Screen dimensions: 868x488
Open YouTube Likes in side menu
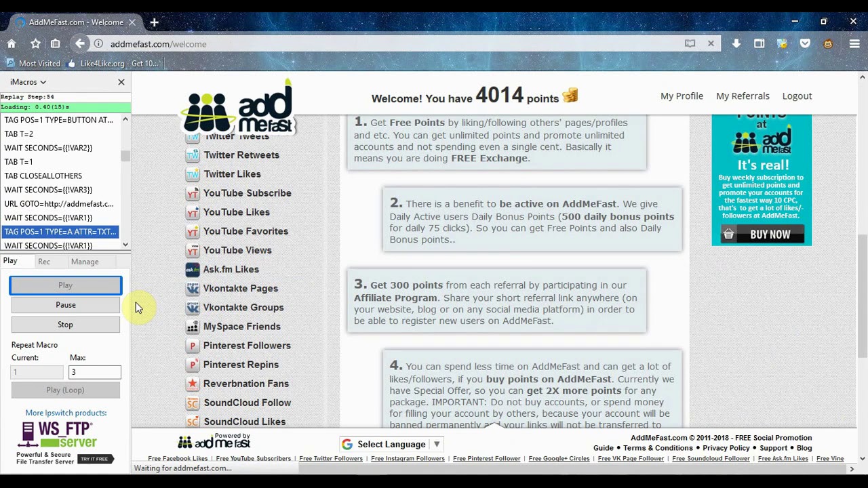(237, 212)
